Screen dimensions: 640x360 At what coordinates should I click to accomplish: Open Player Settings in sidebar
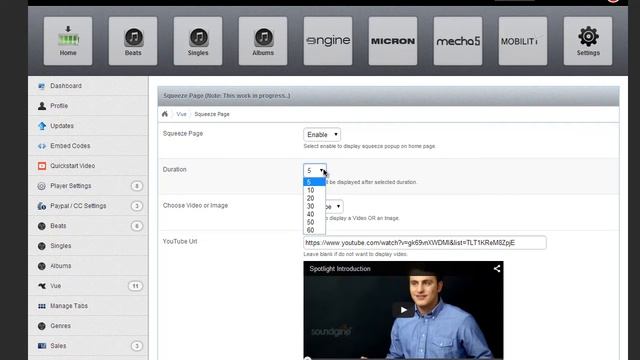tap(88, 186)
